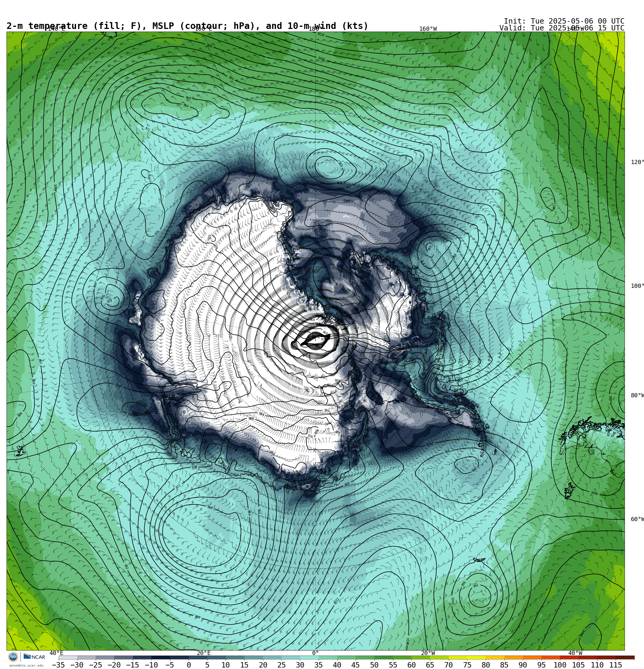Pick the darkest navy swatch between -10 and -5

161,658
